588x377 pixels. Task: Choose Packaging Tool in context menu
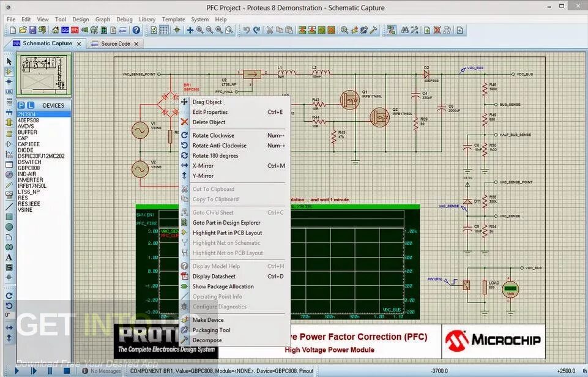(x=234, y=330)
